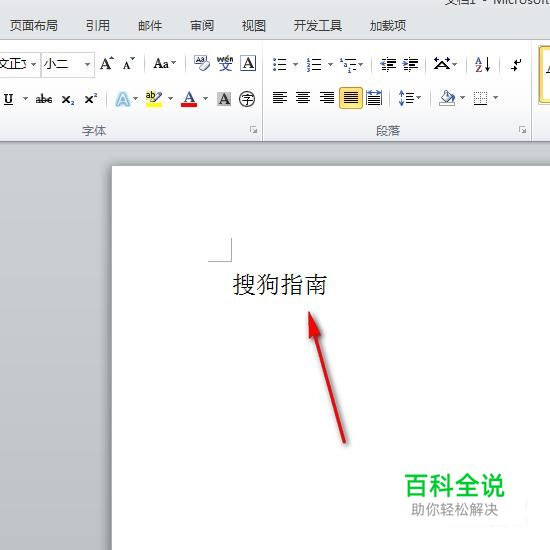The image size is (550, 550).
Task: Click the Enclose Characters circled 字 icon
Action: click(247, 99)
